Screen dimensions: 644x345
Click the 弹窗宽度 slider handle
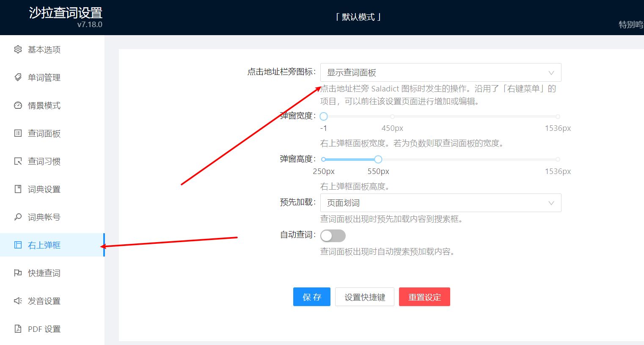324,116
